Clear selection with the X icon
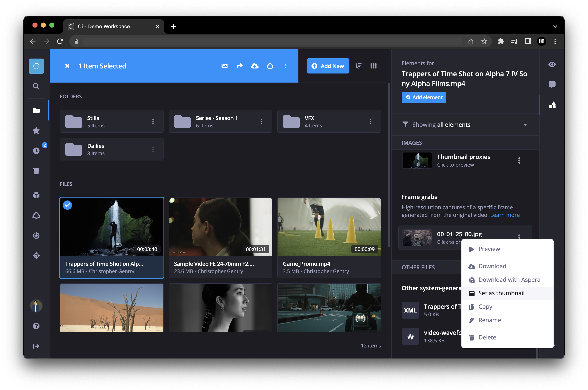This screenshot has width=588, height=390. 67,66
